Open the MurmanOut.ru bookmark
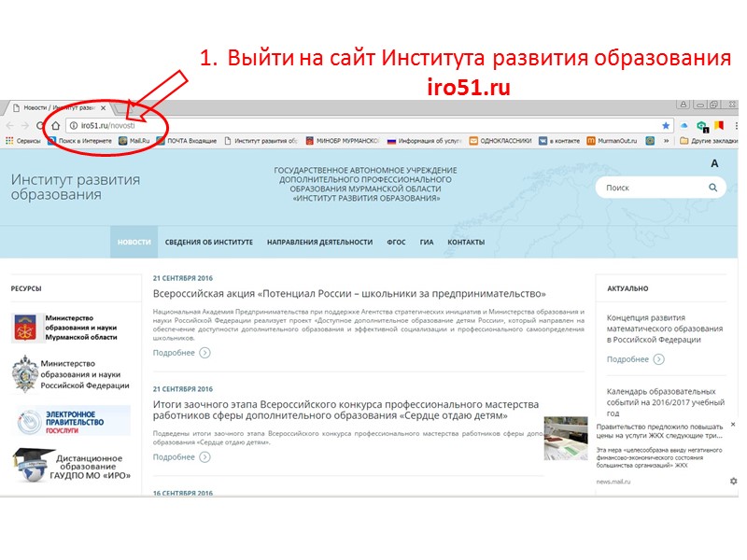The width and height of the screenshot is (747, 560). point(612,141)
